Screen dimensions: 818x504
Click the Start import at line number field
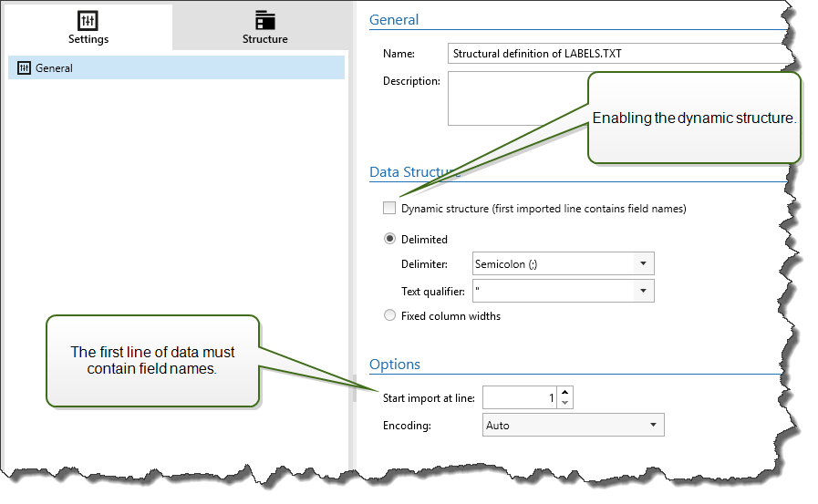click(520, 398)
